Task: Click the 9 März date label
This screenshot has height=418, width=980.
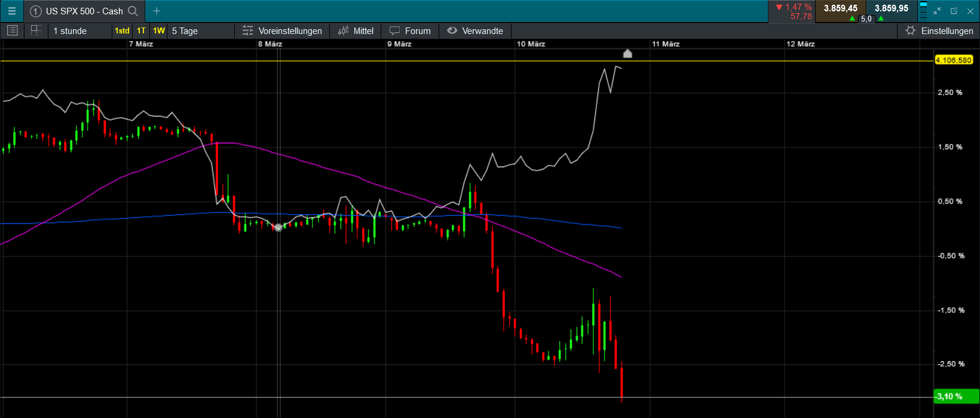Action: [x=399, y=44]
